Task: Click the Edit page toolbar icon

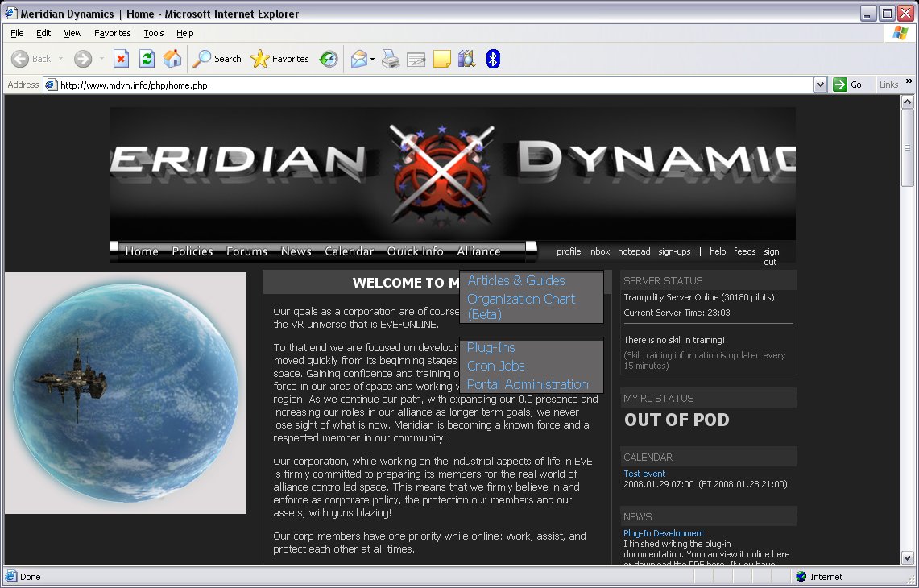Action: pyautogui.click(x=416, y=60)
